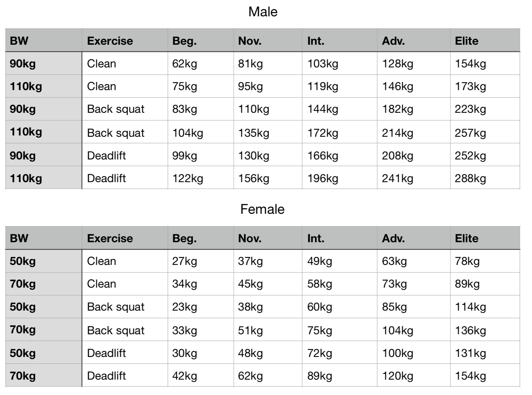Select the 89kg female Elite clean cell
532x395 pixels.
[x=485, y=284]
